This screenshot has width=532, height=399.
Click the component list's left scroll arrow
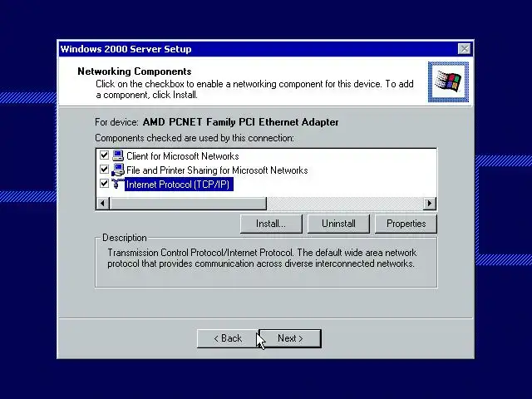point(103,203)
